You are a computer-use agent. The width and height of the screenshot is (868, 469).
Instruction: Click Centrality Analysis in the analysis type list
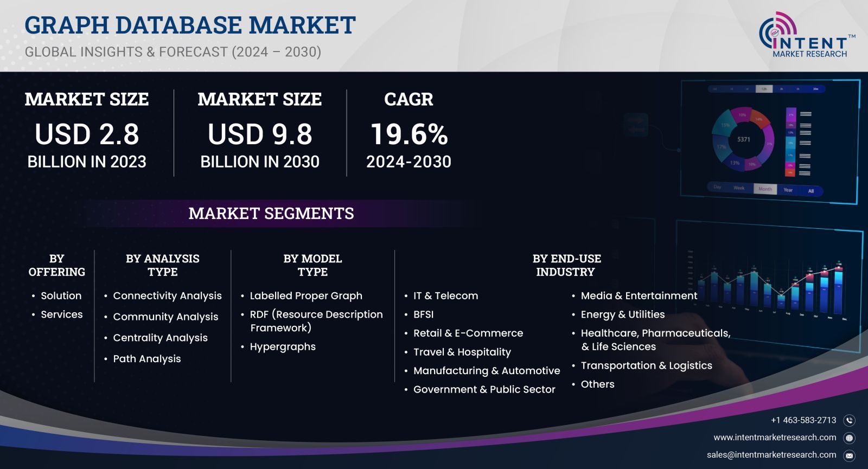coord(160,338)
